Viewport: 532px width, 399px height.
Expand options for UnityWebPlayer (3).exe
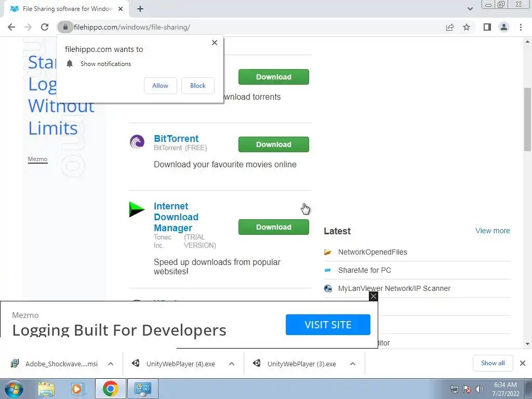coord(353,364)
